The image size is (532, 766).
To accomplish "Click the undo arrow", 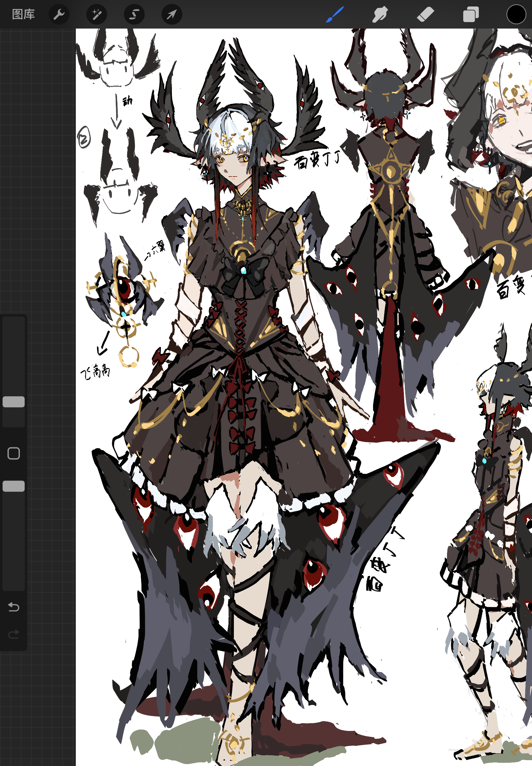I will pos(14,607).
